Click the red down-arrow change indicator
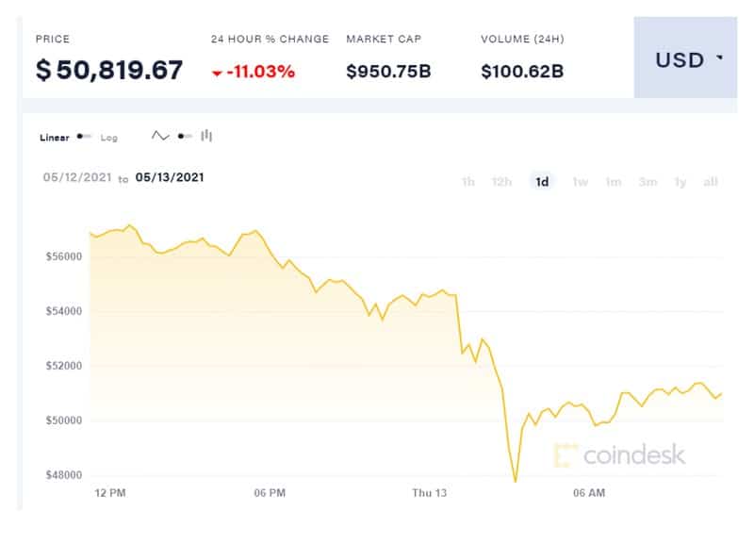Screen dimensions: 754x560 [217, 74]
